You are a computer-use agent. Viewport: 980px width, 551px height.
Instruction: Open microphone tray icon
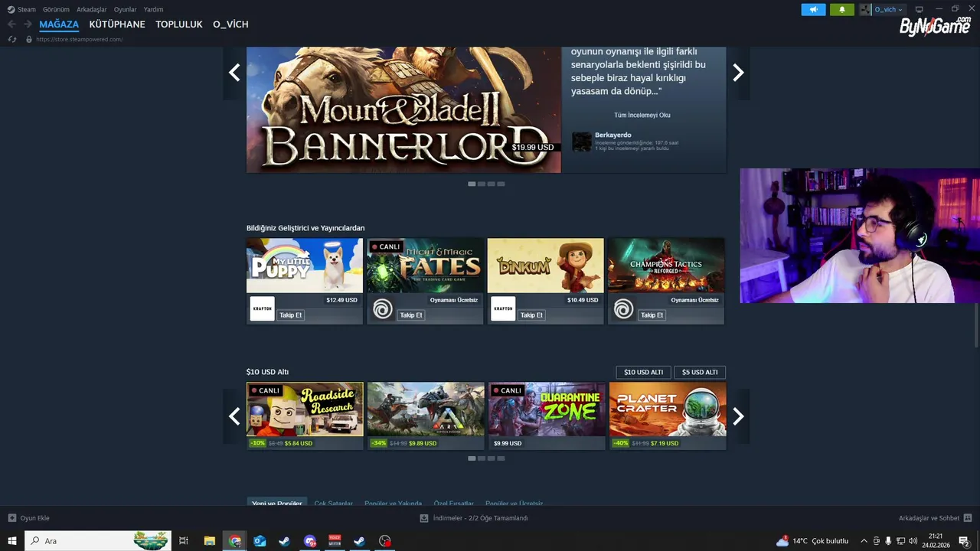pyautogui.click(x=888, y=541)
